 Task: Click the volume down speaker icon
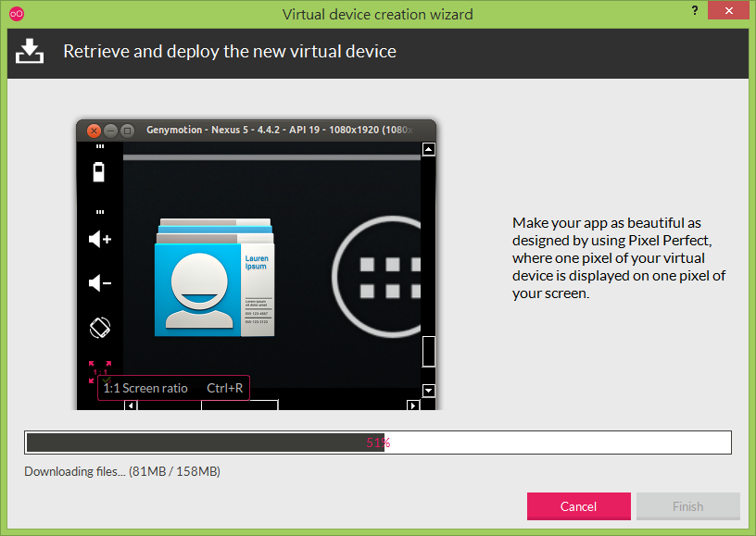coord(100,282)
